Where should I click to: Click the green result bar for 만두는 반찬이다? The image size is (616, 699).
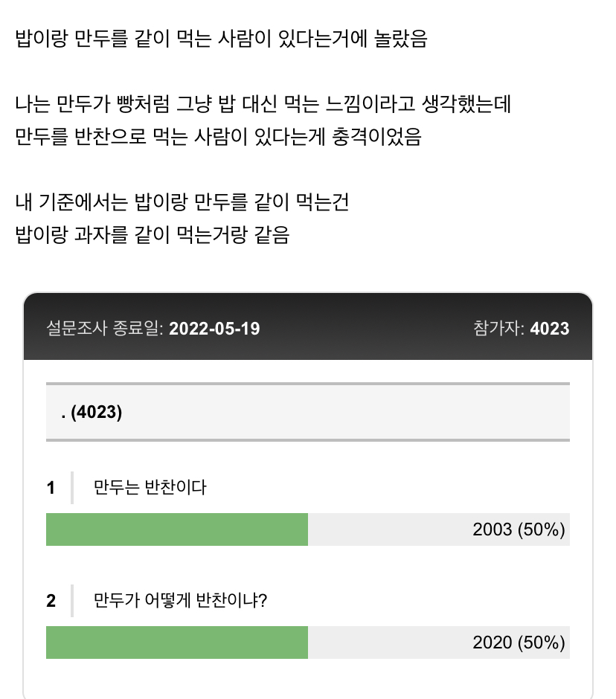[177, 529]
